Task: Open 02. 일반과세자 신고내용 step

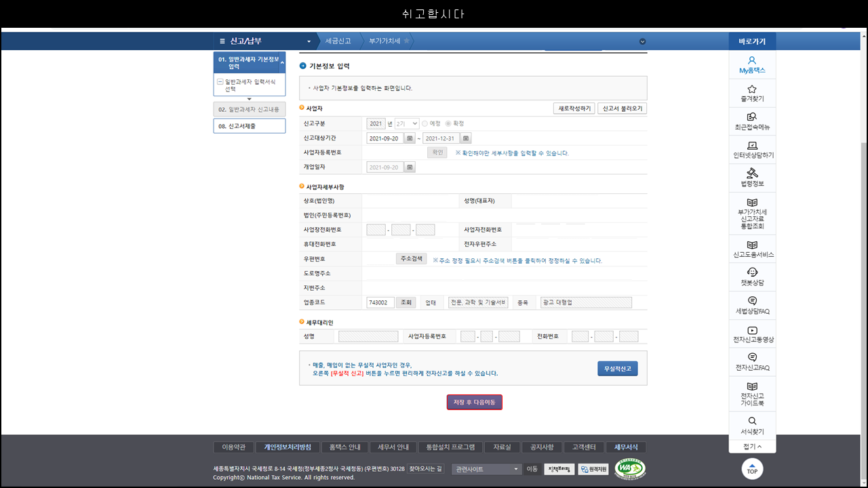Action: 250,109
